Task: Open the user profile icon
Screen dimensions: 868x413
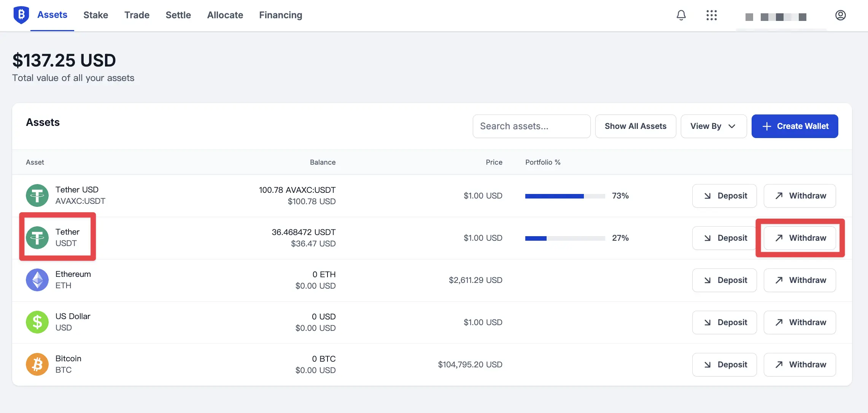Action: (840, 15)
